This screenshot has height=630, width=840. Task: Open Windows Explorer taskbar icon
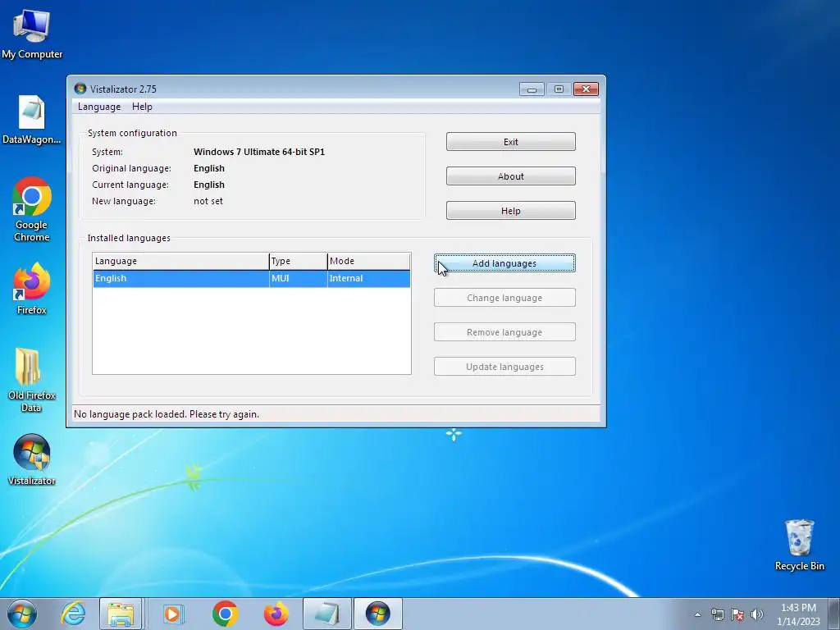pyautogui.click(x=121, y=614)
